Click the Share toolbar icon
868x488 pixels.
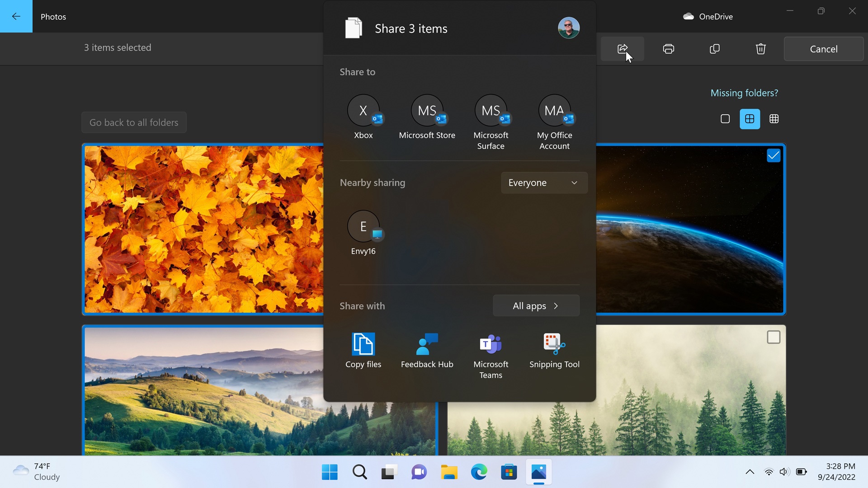pos(622,49)
